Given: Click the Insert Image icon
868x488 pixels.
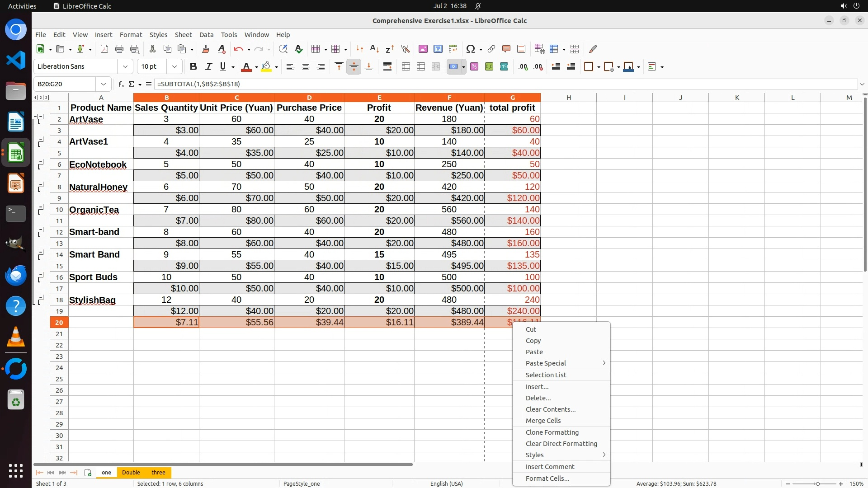Looking at the screenshot, I should [423, 49].
